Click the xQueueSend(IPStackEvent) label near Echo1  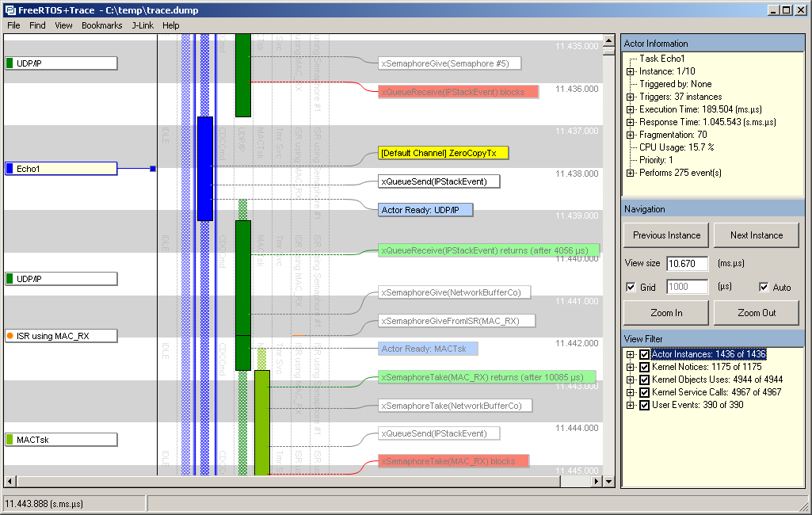pos(439,181)
